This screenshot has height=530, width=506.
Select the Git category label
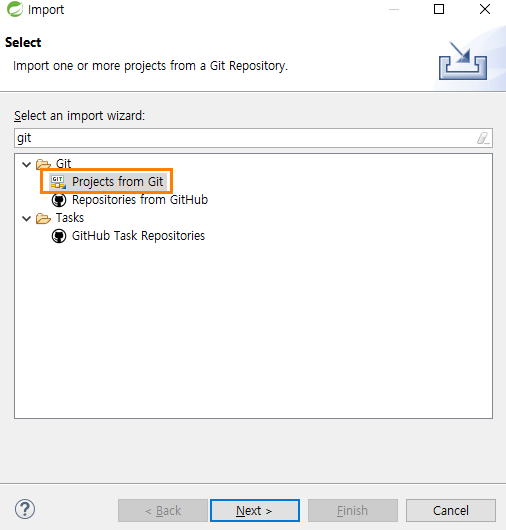pyautogui.click(x=63, y=164)
